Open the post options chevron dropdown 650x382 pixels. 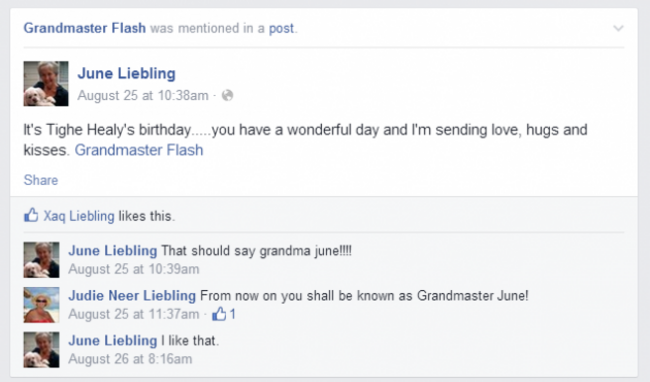[618, 28]
